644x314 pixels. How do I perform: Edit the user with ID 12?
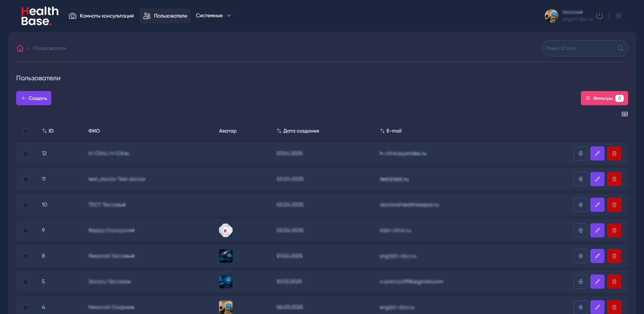597,153
